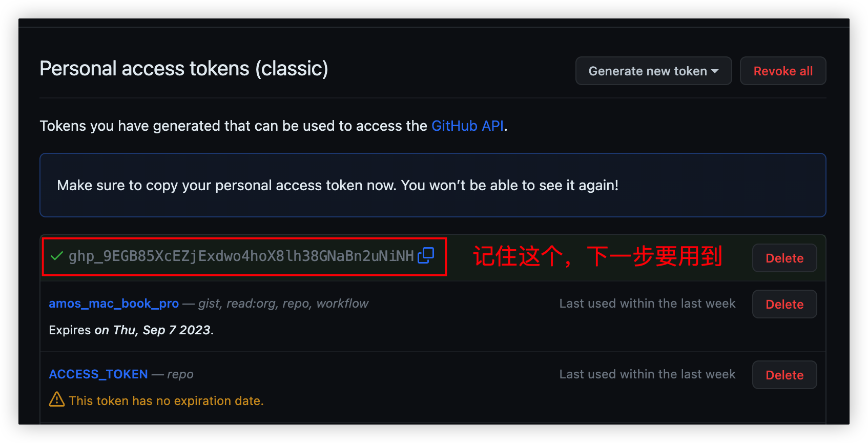Click the 'gist, read:org, repo, workflow' scopes text
The width and height of the screenshot is (868, 443).
[283, 304]
